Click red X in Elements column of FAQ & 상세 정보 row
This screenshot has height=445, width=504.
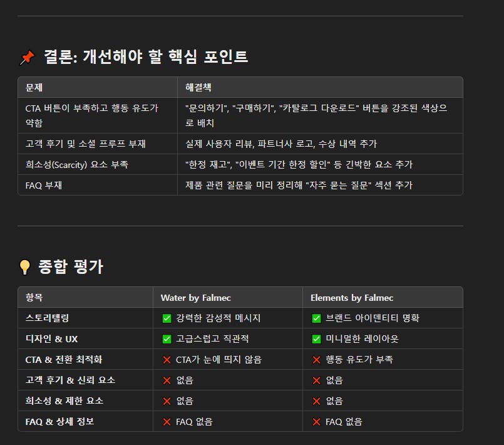pyautogui.click(x=317, y=422)
